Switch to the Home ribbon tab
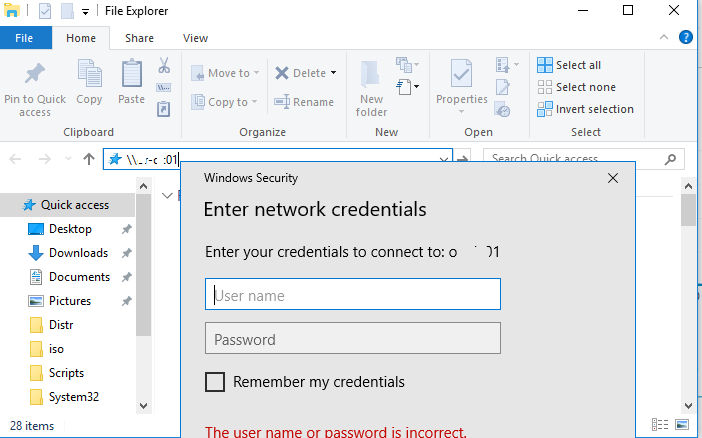Image resolution: width=702 pixels, height=438 pixels. 81,38
